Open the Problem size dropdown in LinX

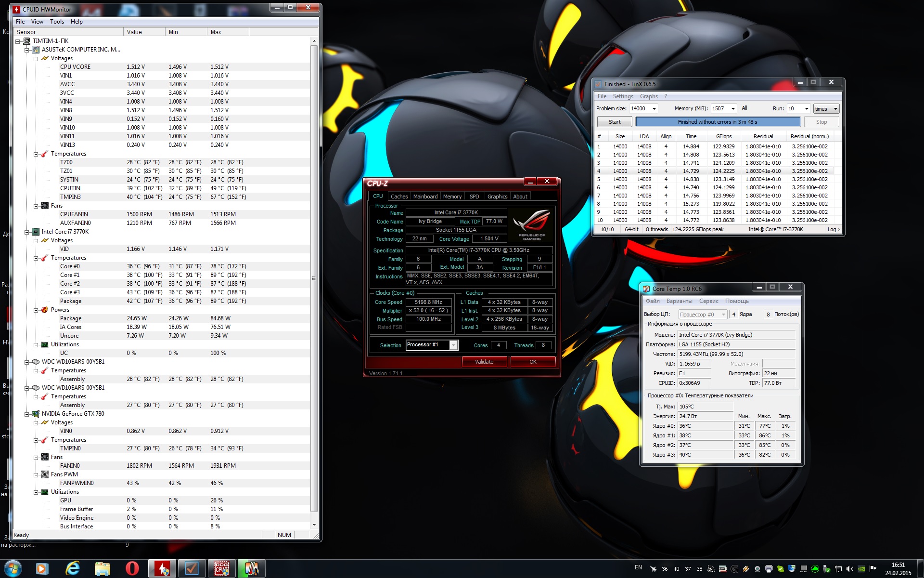654,109
